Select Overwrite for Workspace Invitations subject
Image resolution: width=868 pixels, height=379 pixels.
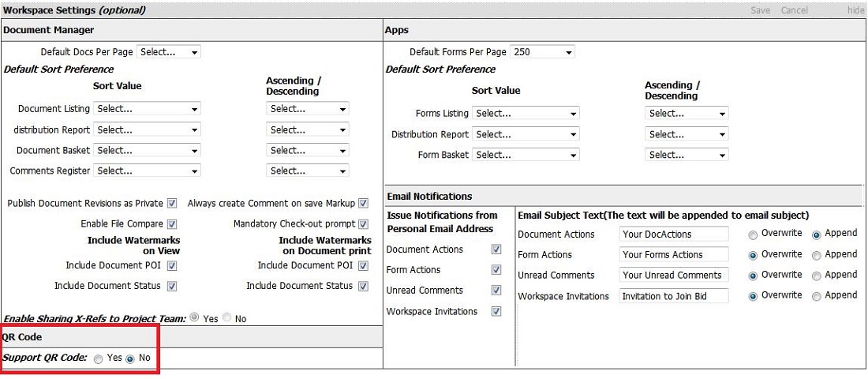753,296
